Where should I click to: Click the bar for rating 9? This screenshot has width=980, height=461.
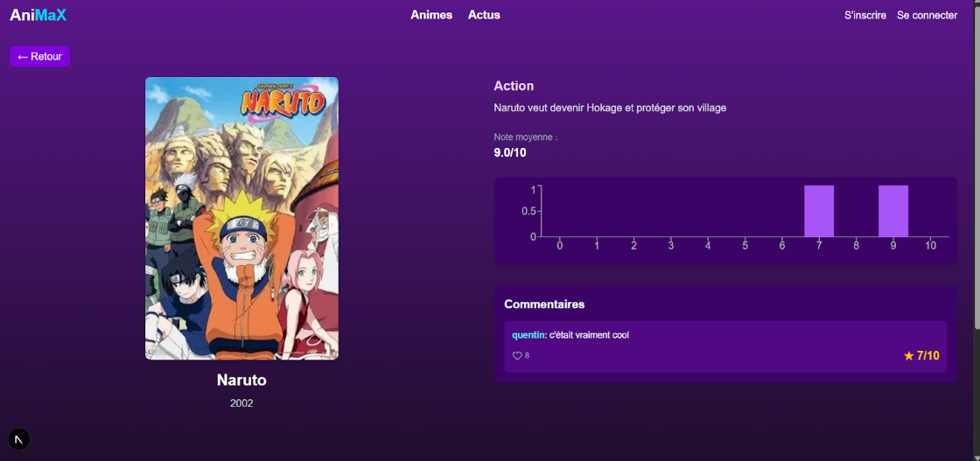pyautogui.click(x=893, y=211)
